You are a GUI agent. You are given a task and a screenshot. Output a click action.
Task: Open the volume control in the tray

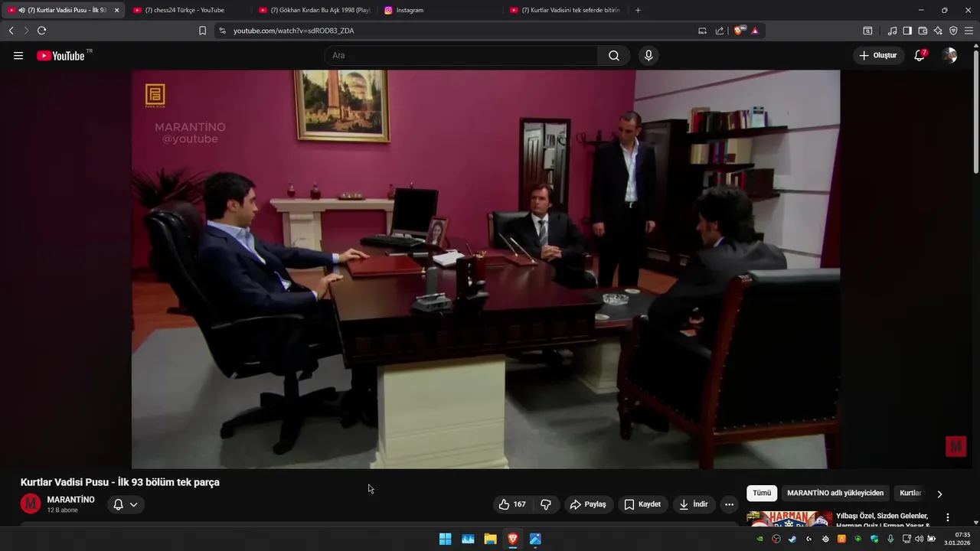(x=919, y=539)
